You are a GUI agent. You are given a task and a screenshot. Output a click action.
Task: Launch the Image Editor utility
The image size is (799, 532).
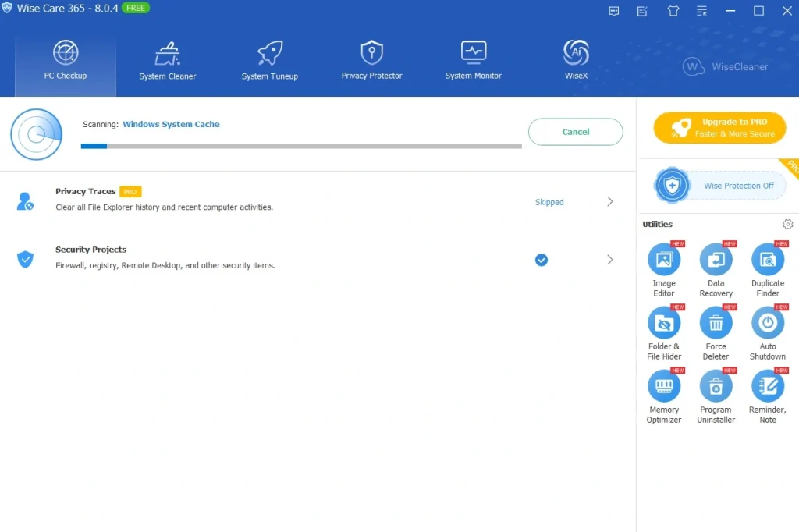tap(664, 270)
